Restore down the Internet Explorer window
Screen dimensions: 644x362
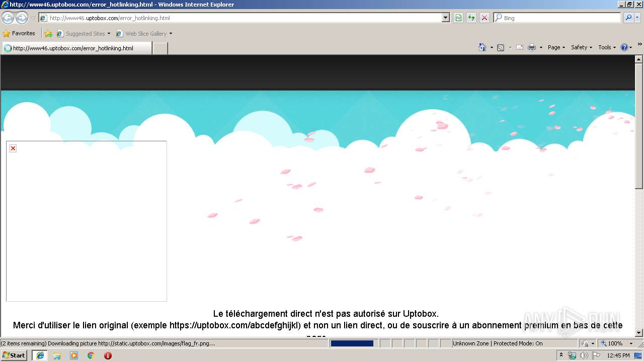[629, 4]
